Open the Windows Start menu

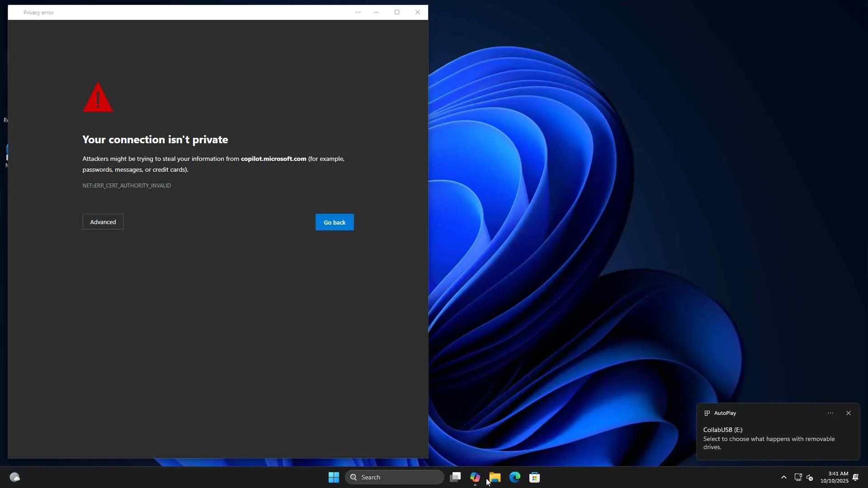(x=334, y=477)
